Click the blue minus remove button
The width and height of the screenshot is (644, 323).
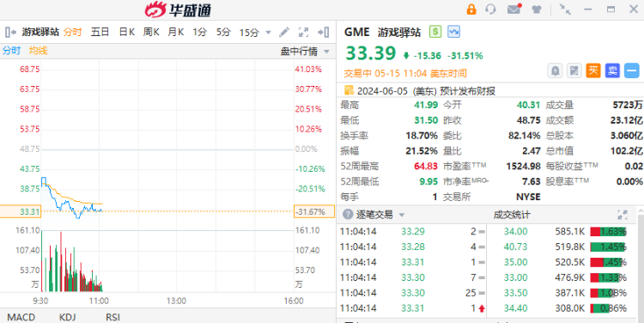pos(632,70)
